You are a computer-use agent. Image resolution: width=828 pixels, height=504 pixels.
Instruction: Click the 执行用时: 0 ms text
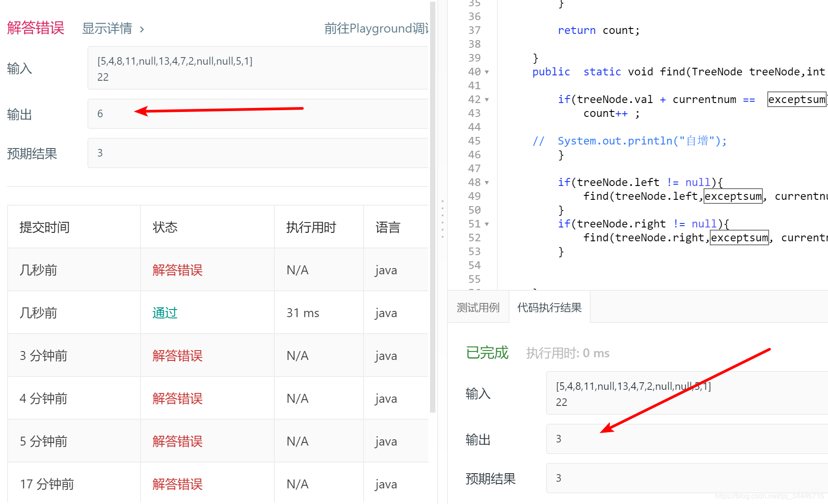pyautogui.click(x=568, y=353)
